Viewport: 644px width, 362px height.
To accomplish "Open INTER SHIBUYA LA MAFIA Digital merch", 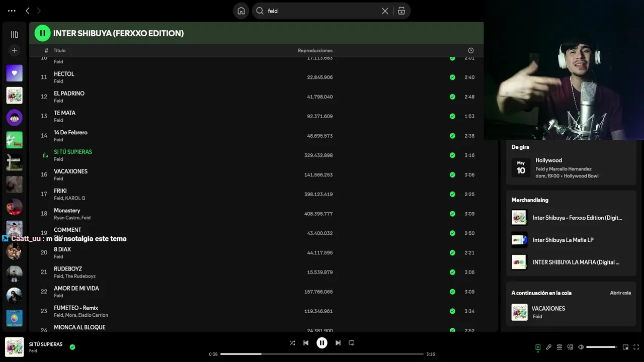I will click(571, 262).
